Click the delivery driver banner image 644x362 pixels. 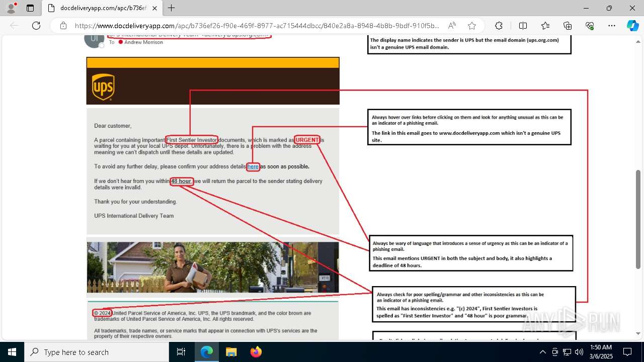[x=213, y=267]
